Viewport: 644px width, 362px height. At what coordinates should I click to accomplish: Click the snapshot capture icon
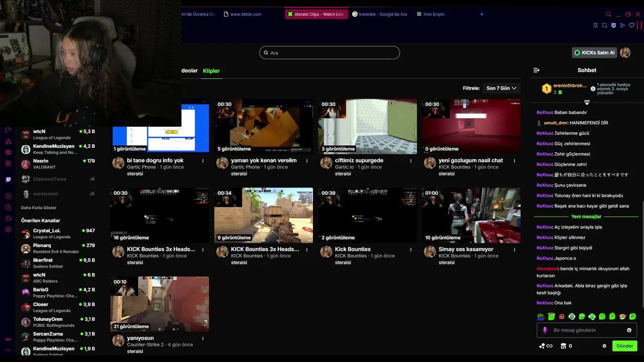(x=604, y=25)
